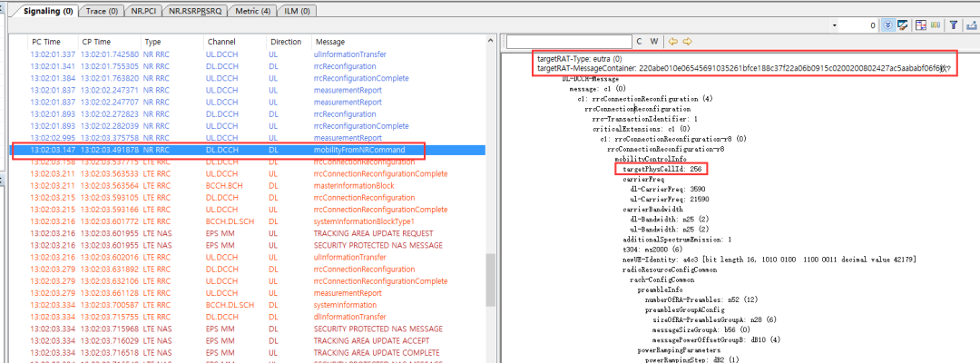Screen dimensions: 980x363
Task: Toggle the W whole-word search option
Action: click(x=653, y=41)
